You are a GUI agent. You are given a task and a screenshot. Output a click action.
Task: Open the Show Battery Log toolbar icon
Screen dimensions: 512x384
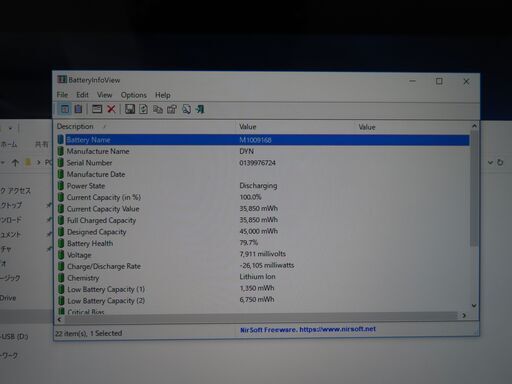coord(78,109)
